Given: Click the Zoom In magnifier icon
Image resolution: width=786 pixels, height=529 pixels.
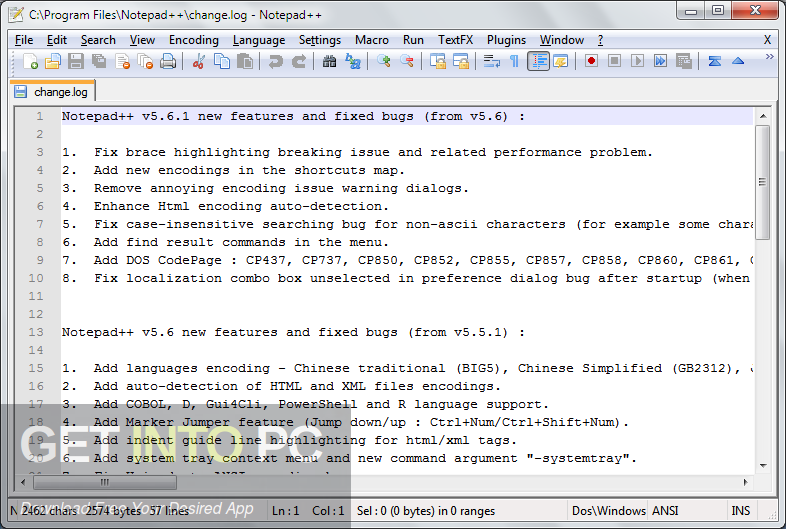Looking at the screenshot, I should [384, 61].
